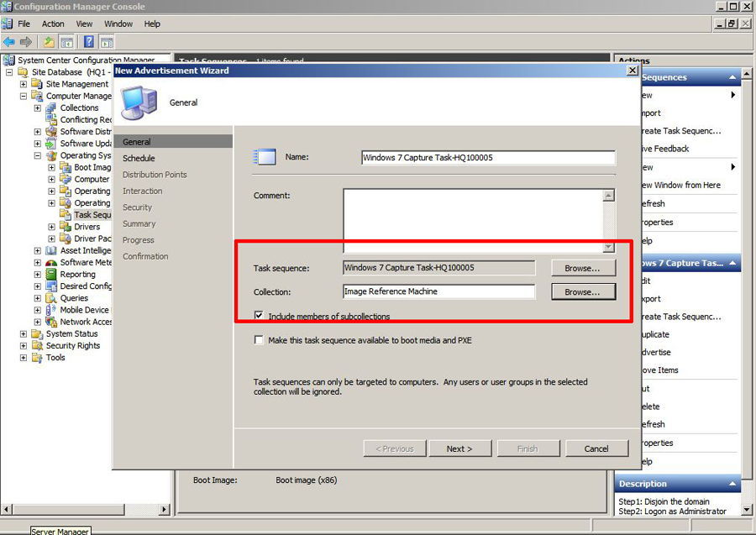This screenshot has height=535, width=756.
Task: Click the Duplicate action in Actions pane
Action: (655, 334)
